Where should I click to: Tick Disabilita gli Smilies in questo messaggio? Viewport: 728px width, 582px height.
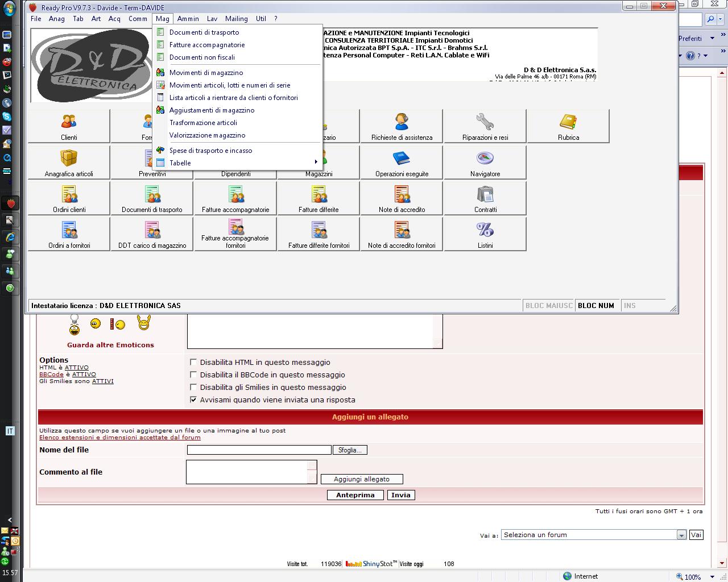(x=193, y=387)
